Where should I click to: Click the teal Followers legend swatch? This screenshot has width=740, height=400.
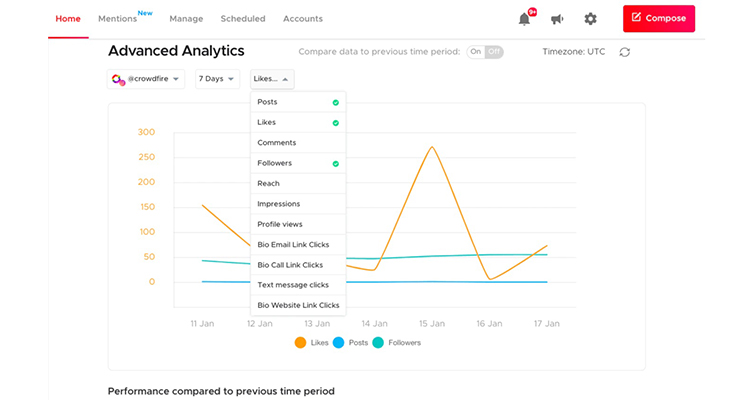(x=378, y=343)
